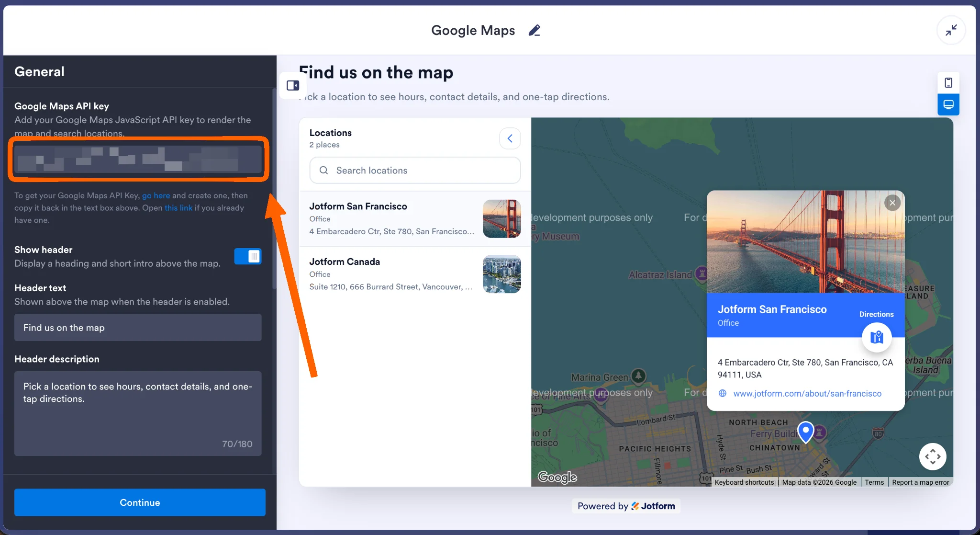Click the Header text input field

coord(138,328)
